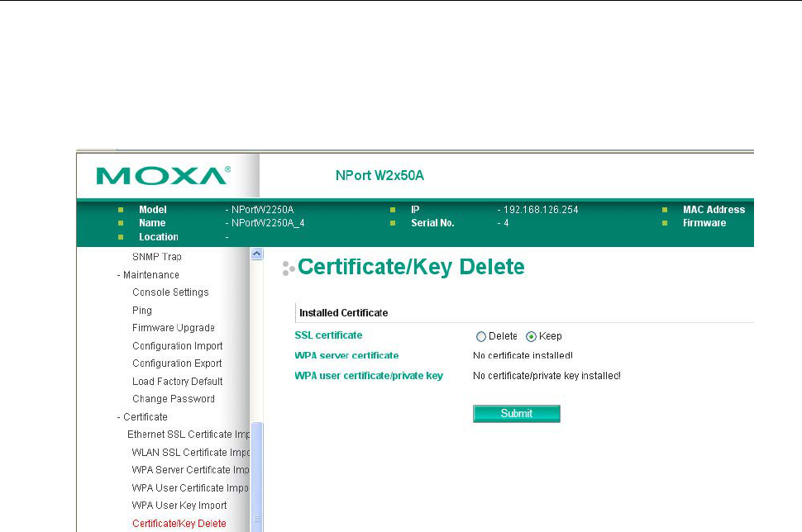Image resolution: width=802 pixels, height=532 pixels.
Task: Click WPA user certificate/private key label
Action: [x=369, y=376]
